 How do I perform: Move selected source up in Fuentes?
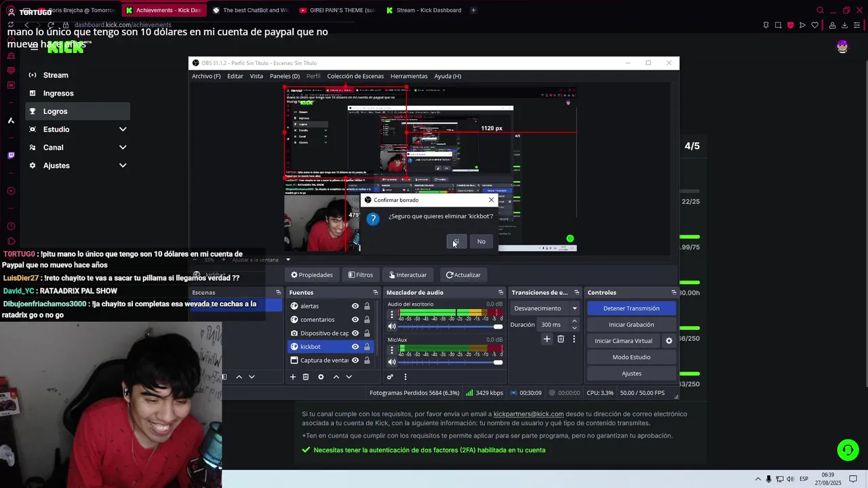pyautogui.click(x=336, y=377)
